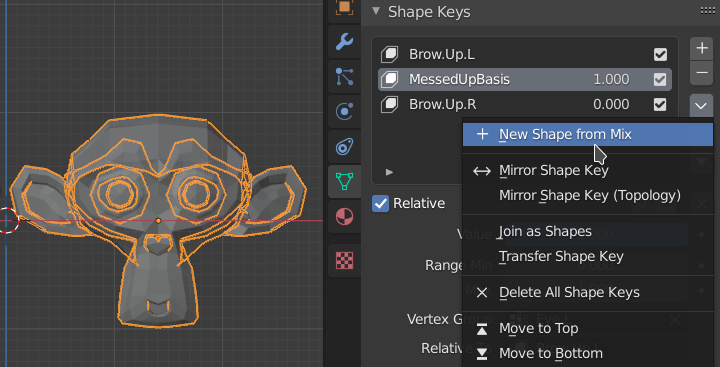This screenshot has width=720, height=367.
Task: Open the Particles properties tab
Action: click(344, 77)
